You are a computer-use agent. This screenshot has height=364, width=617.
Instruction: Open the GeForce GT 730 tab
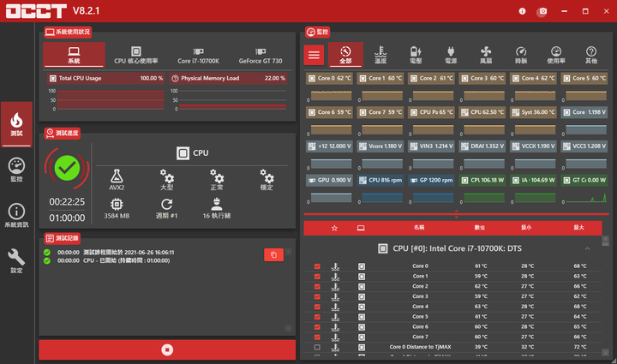[261, 55]
